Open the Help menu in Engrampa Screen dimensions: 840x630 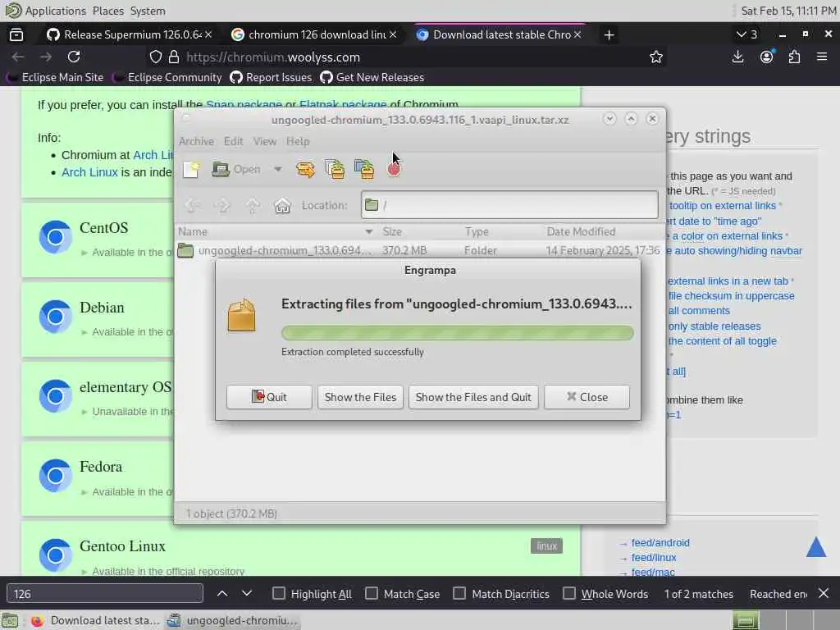298,141
